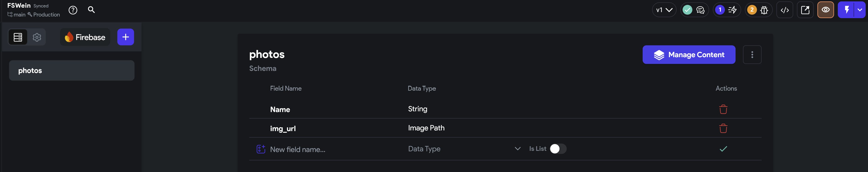Open the database tables view icon
This screenshot has width=868, height=172.
tap(18, 37)
